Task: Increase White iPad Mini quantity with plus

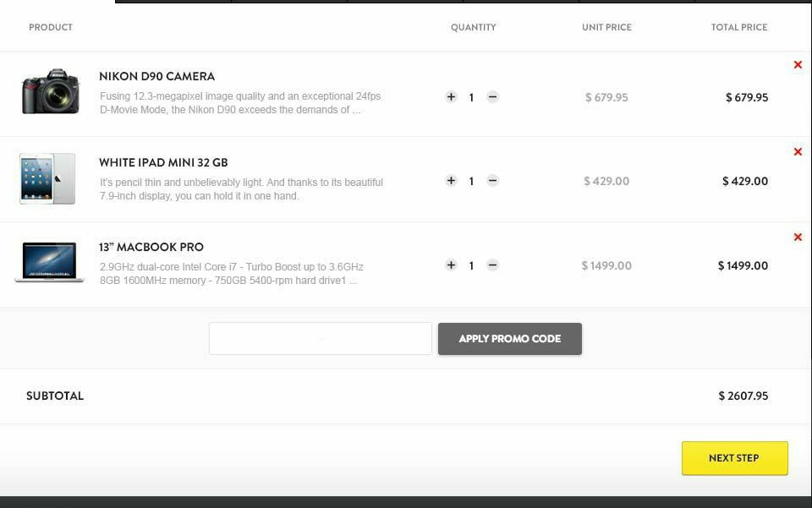Action: 451,181
